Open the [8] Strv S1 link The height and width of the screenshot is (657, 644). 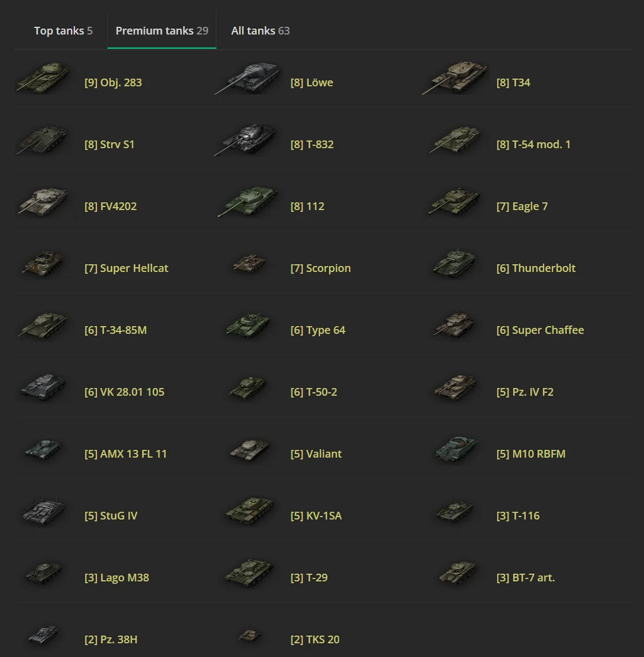pos(109,145)
